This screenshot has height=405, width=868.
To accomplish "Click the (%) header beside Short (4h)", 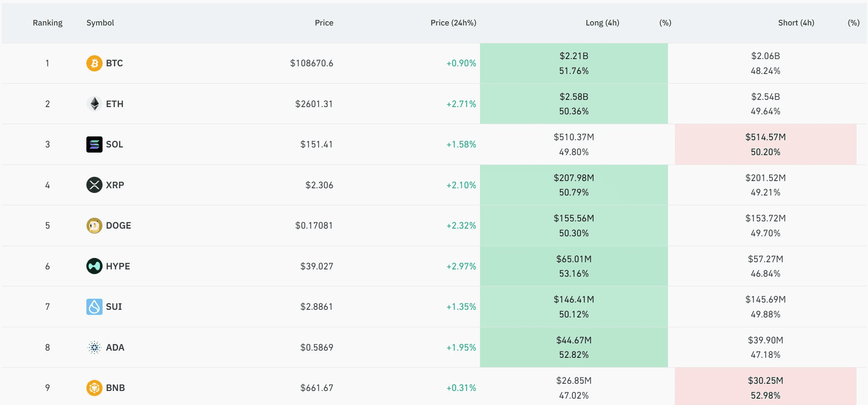I will [854, 23].
